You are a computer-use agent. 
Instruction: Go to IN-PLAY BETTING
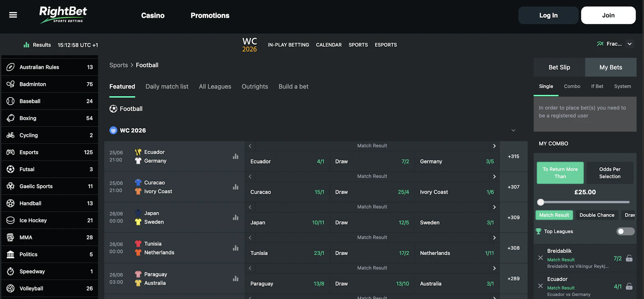pyautogui.click(x=289, y=45)
